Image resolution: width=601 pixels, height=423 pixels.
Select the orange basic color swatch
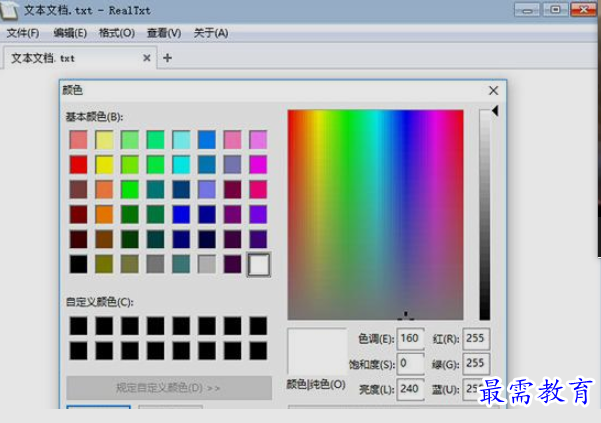point(104,215)
